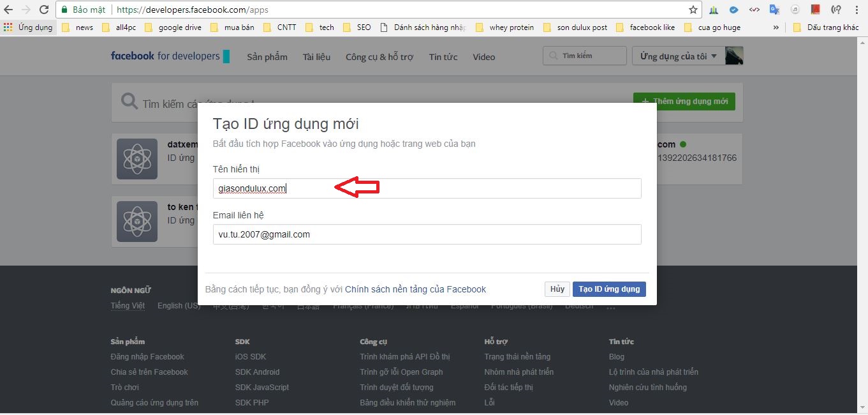Open the tech bookmark folder
The image size is (868, 415).
click(x=320, y=27)
